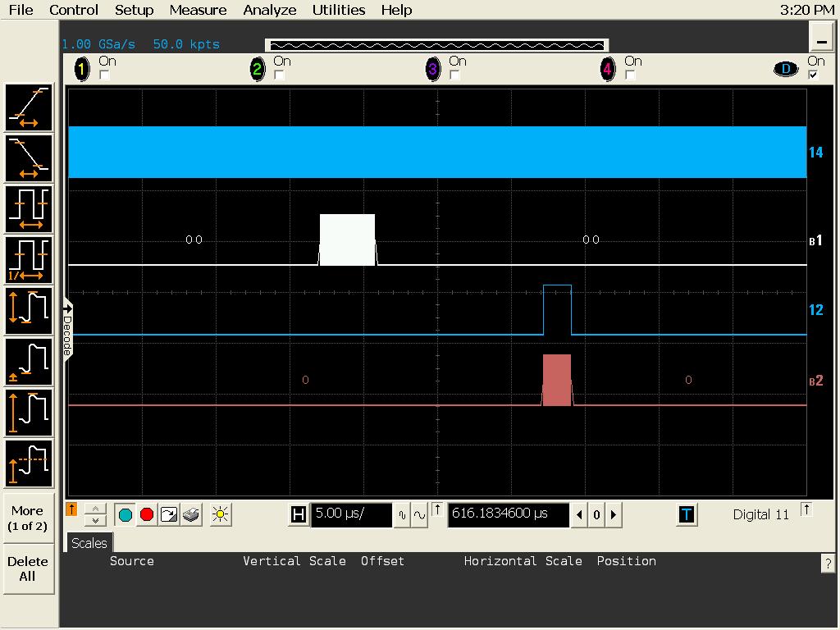Open the Horizontal setup H button

coord(299,515)
